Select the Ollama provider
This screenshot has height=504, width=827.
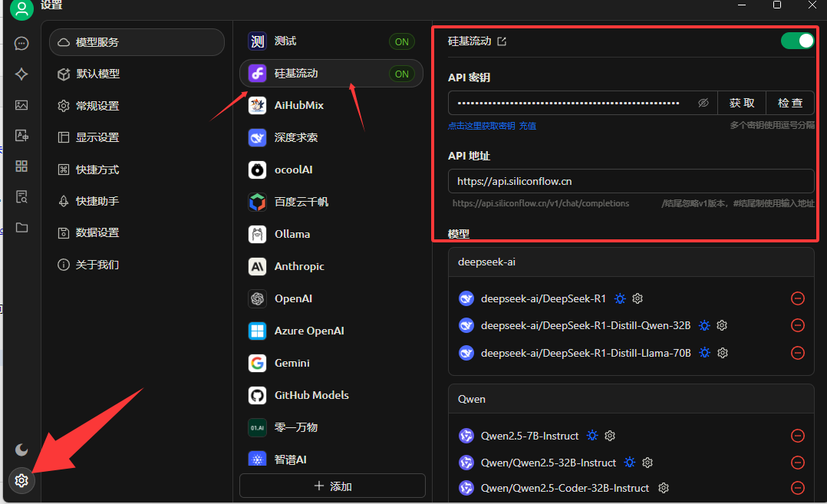[x=331, y=234]
